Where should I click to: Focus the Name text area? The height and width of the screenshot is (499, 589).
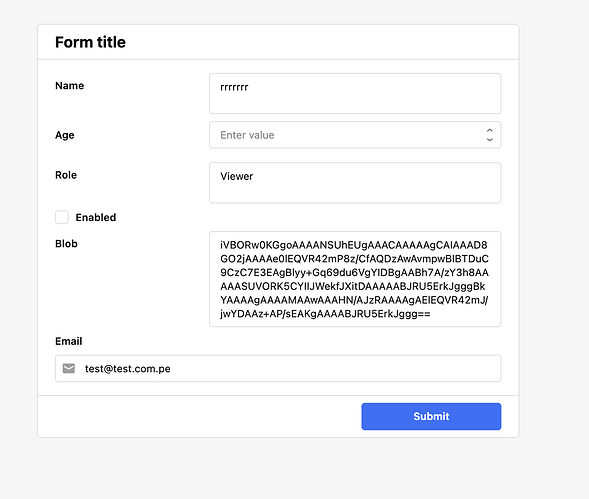coord(355,94)
